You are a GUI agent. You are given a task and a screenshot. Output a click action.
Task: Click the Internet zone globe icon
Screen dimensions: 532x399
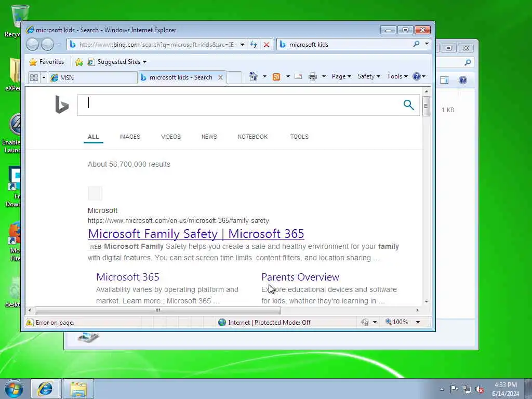[222, 322]
